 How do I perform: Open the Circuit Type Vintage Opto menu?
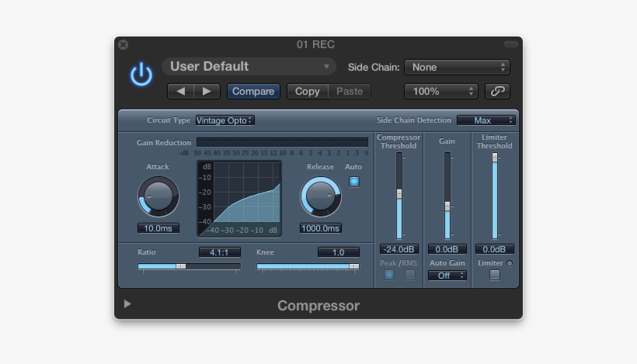click(x=225, y=120)
